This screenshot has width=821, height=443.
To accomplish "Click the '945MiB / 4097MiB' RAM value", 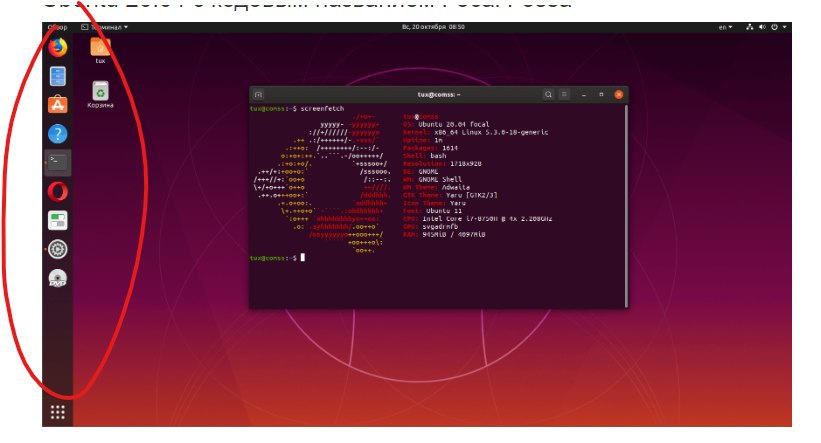I will pos(453,235).
